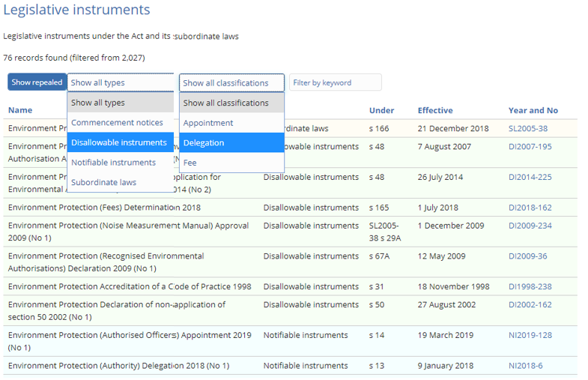Click the 1 December 2009 effective date
588x380 pixels.
(x=451, y=226)
